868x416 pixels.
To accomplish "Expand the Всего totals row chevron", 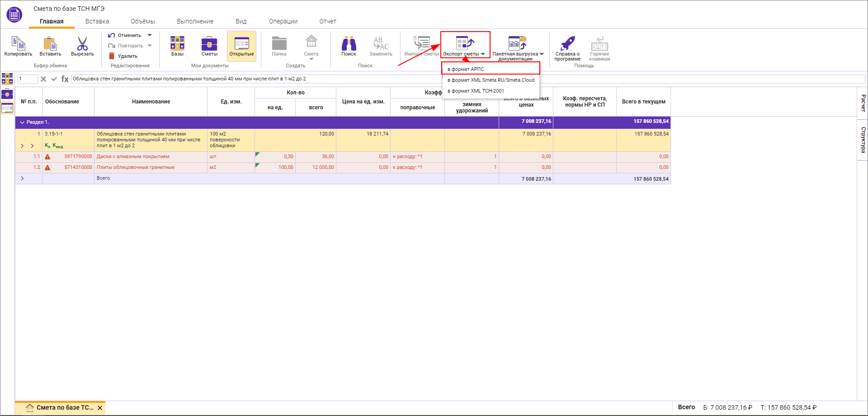I will click(22, 178).
